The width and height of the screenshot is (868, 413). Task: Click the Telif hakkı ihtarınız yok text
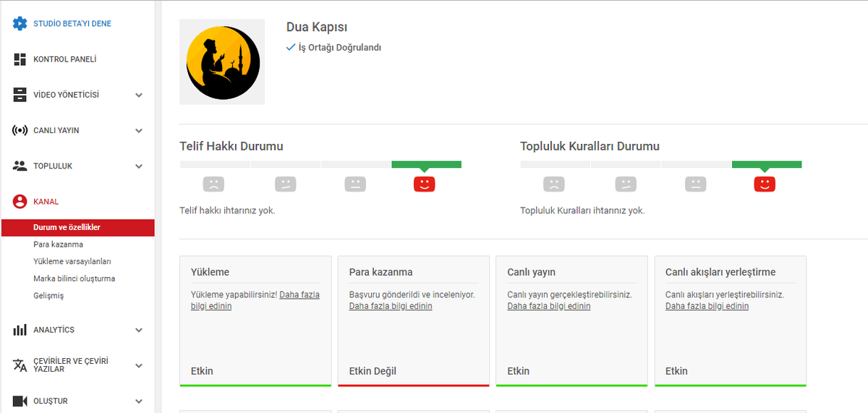227,210
